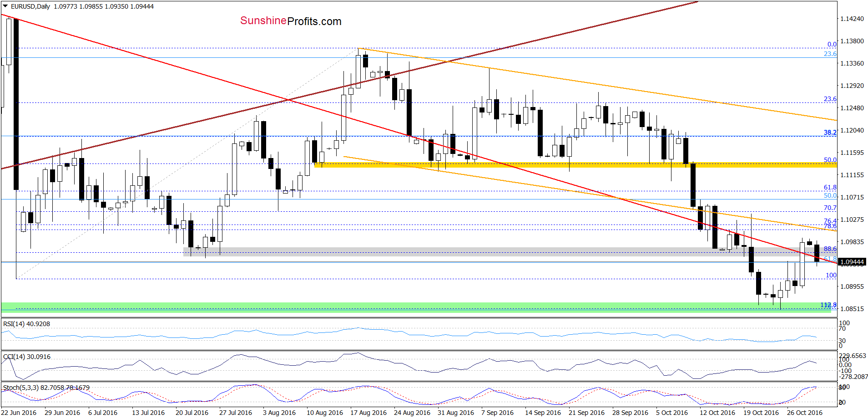Click the 7 Sep 2016 date label

tap(498, 413)
